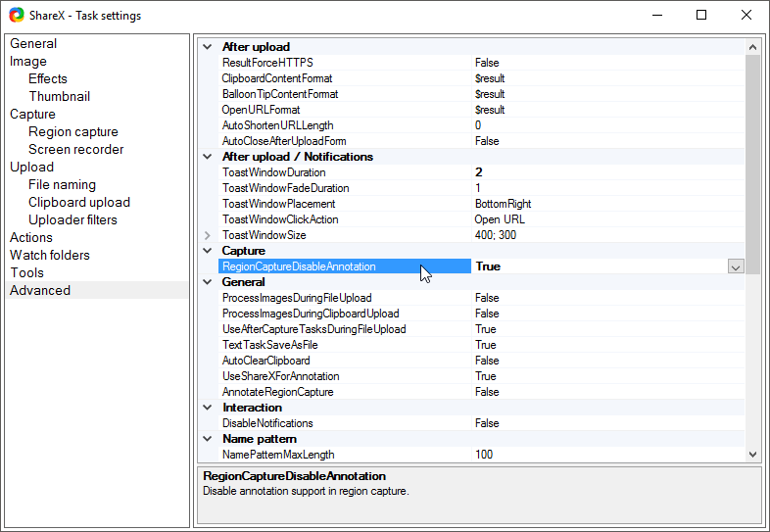Collapse the After upload / Notifications section
The image size is (770, 532).
pos(207,157)
